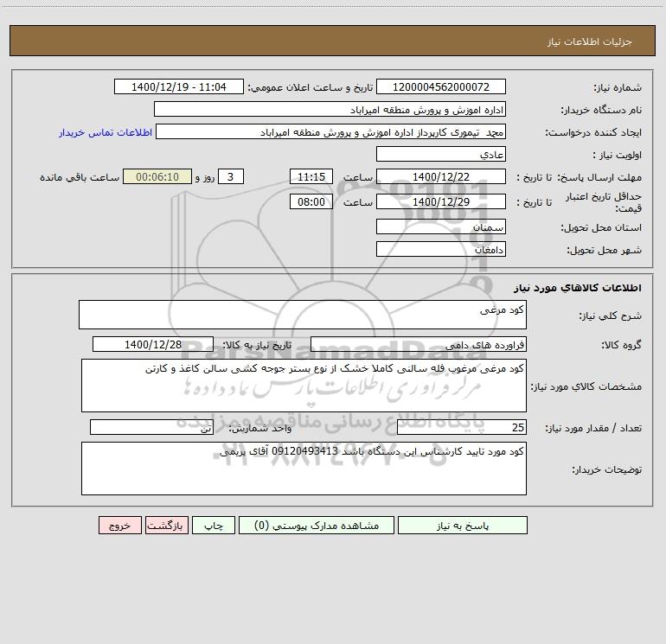Click the 'خروج' exit button
Screen dimensions: 666x644
pos(119,525)
